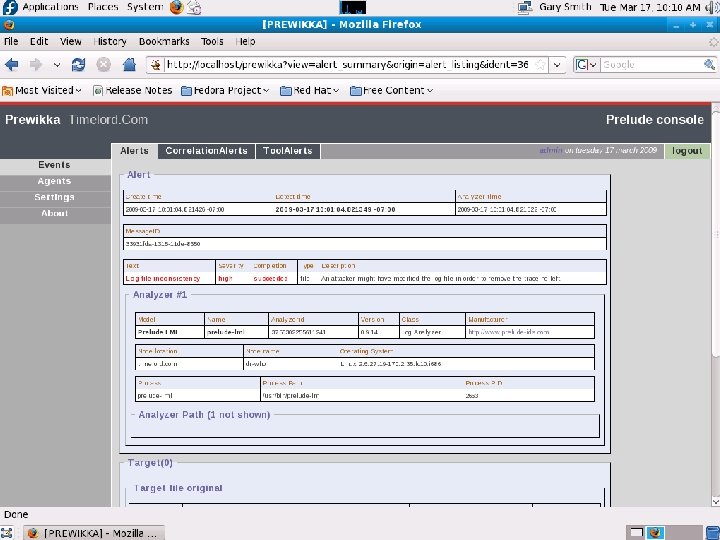Switch to the ToolAlerts tab
Screen dimensions: 720x540
point(288,151)
